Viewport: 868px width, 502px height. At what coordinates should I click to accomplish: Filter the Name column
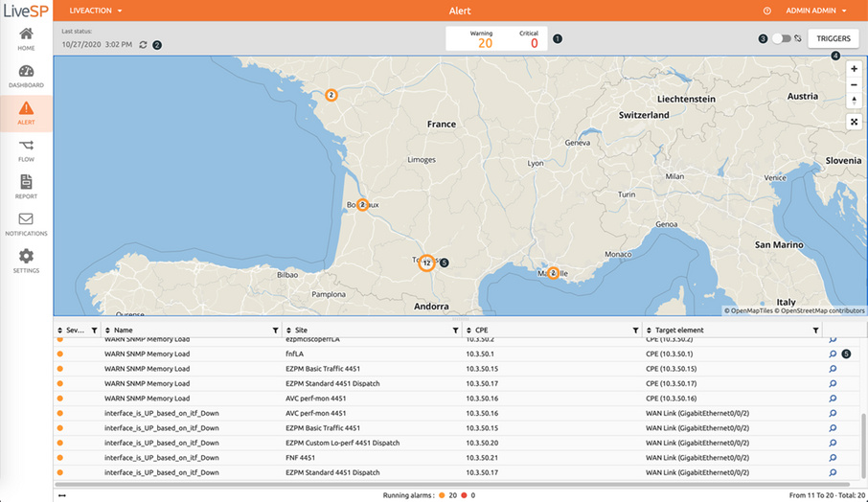tap(275, 331)
